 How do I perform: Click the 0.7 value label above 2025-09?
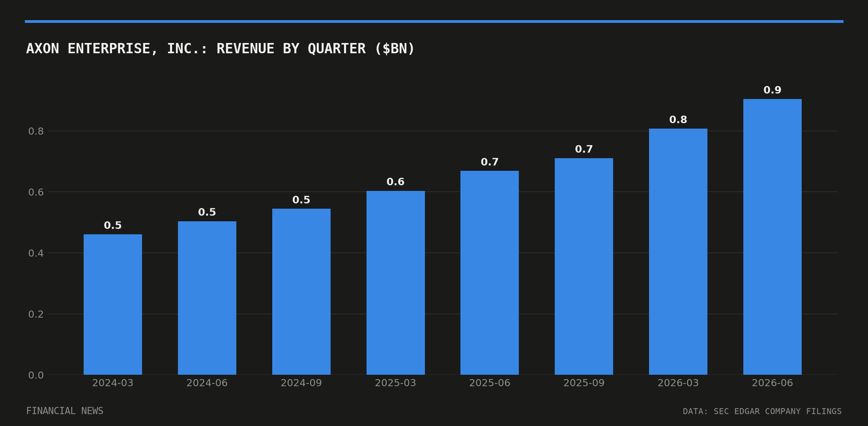tap(584, 149)
